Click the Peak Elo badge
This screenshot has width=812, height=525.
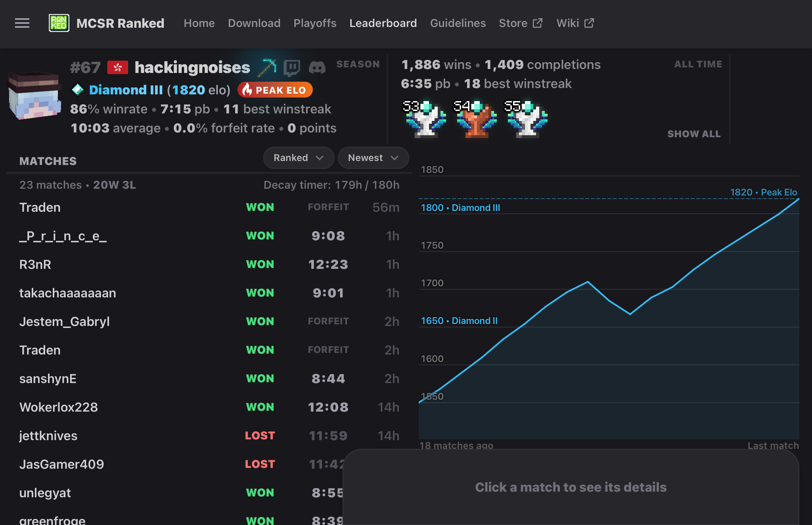point(275,90)
